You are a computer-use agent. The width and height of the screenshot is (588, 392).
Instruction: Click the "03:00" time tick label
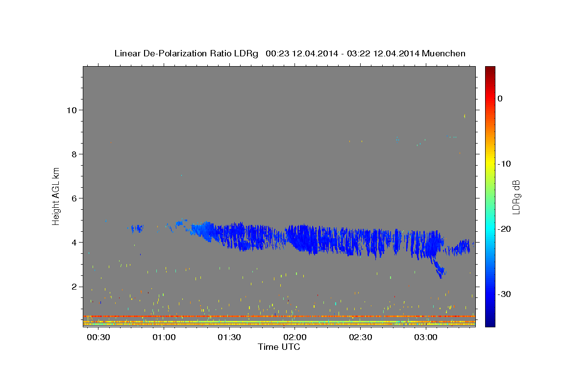[426, 338]
